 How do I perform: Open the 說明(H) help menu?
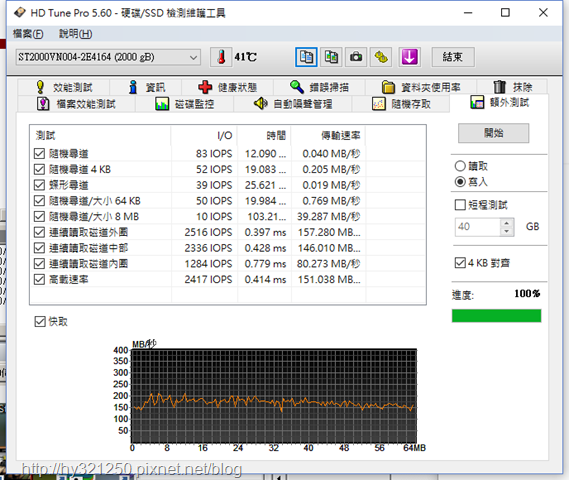(75, 34)
